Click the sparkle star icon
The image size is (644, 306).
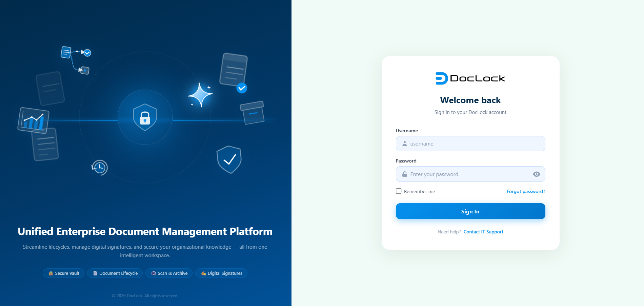pos(200,95)
